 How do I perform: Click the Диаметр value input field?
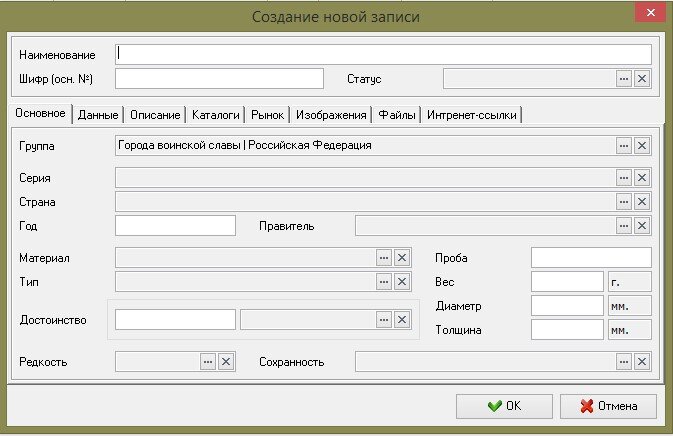point(567,306)
